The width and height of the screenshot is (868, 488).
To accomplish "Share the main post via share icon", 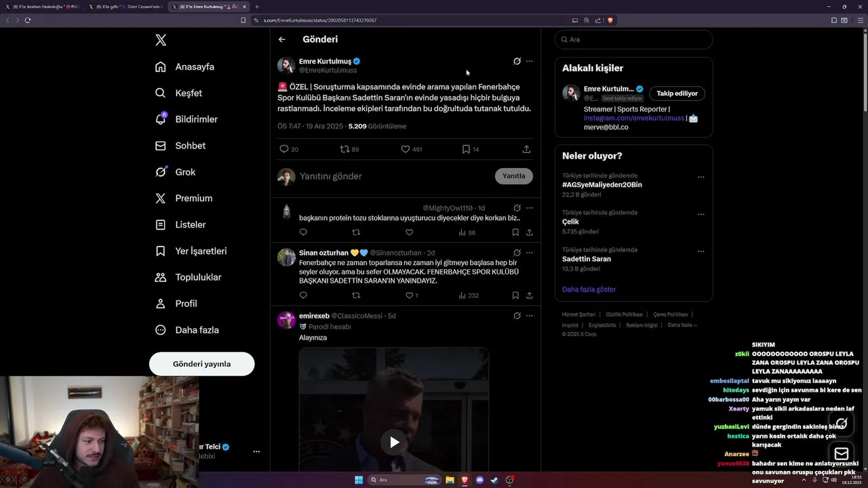I will pos(526,149).
